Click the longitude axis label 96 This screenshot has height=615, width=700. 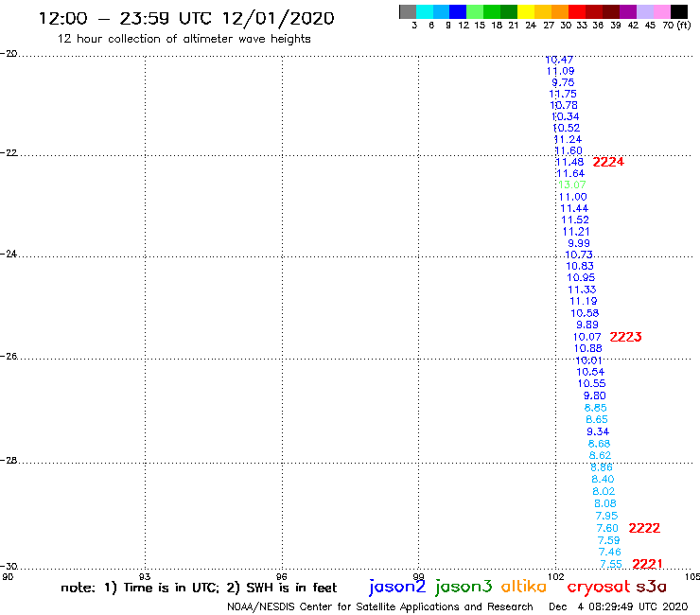[x=281, y=576]
